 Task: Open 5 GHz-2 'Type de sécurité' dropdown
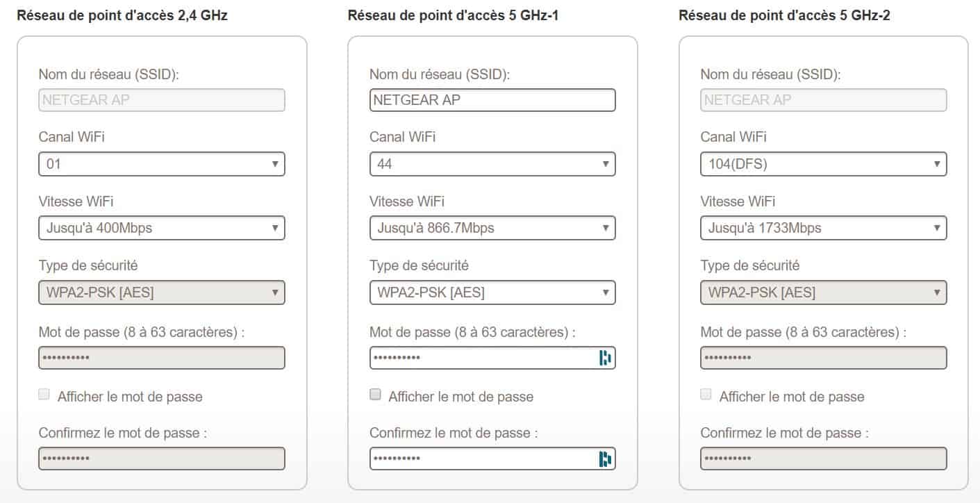tap(823, 292)
